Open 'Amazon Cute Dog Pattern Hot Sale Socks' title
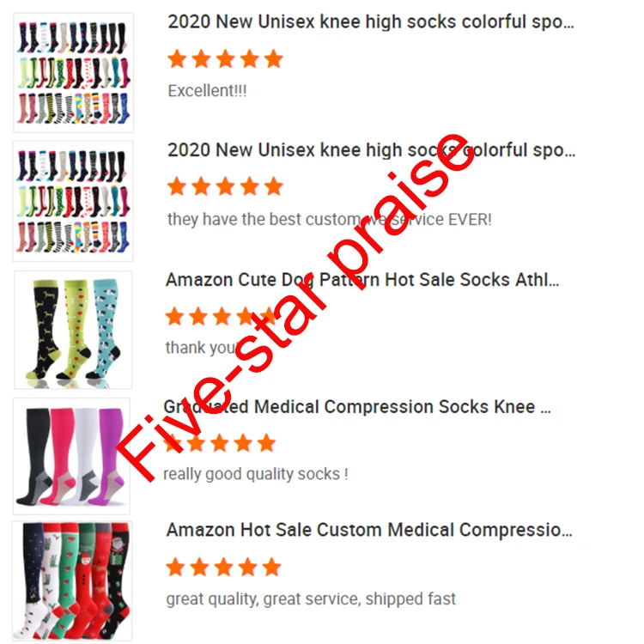This screenshot has width=644, height=644. 362,280
